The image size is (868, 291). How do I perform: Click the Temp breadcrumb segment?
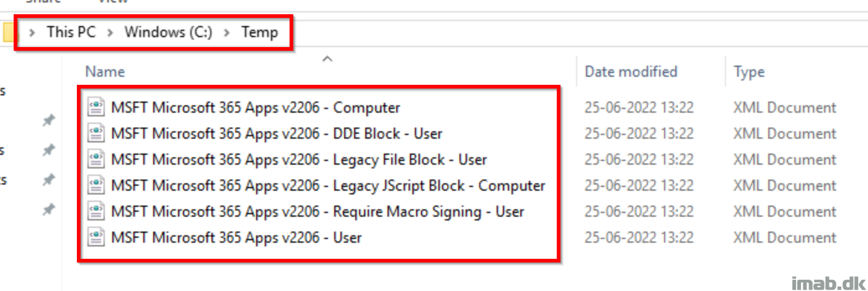(259, 32)
